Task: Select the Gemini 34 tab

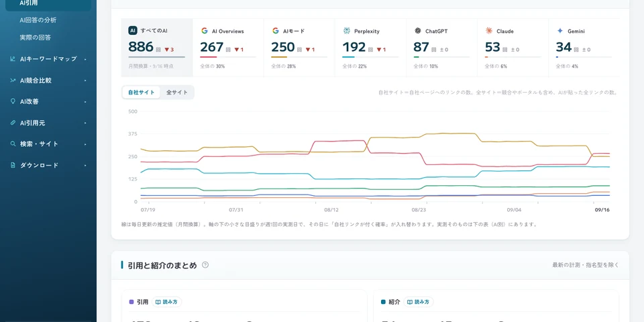Action: click(x=584, y=48)
